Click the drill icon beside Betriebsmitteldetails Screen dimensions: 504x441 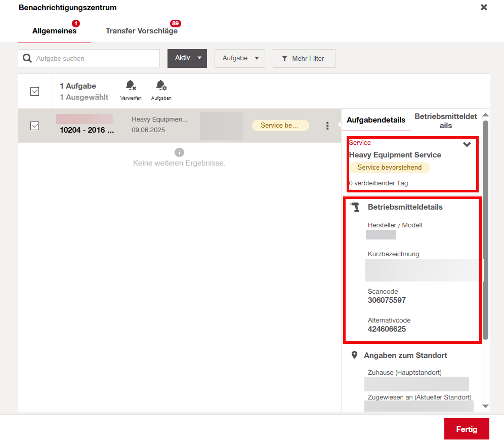click(x=355, y=207)
